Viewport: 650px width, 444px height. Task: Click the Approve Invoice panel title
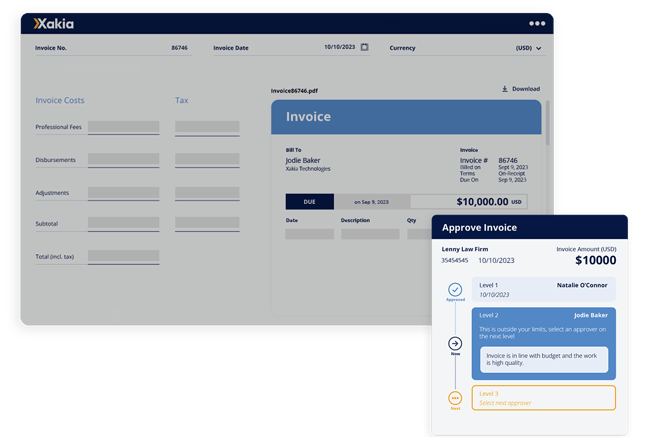click(479, 228)
